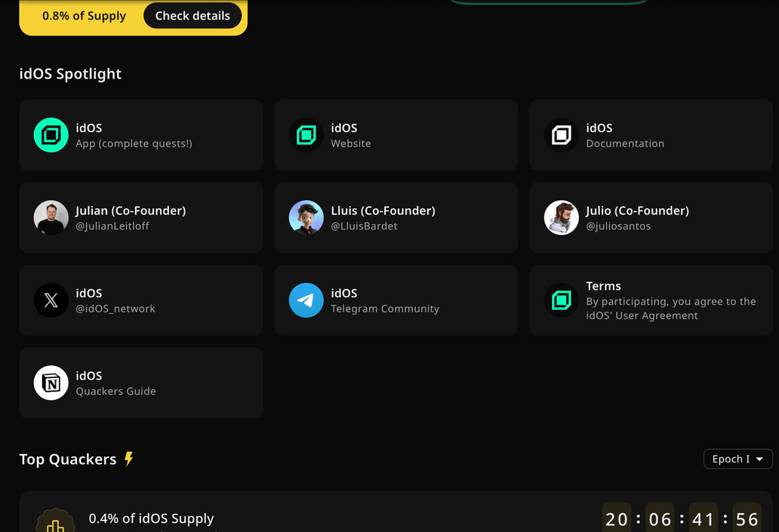Screen dimensions: 779x532
Task: Click Julio's bearded profile avatar
Action: pyautogui.click(x=562, y=218)
